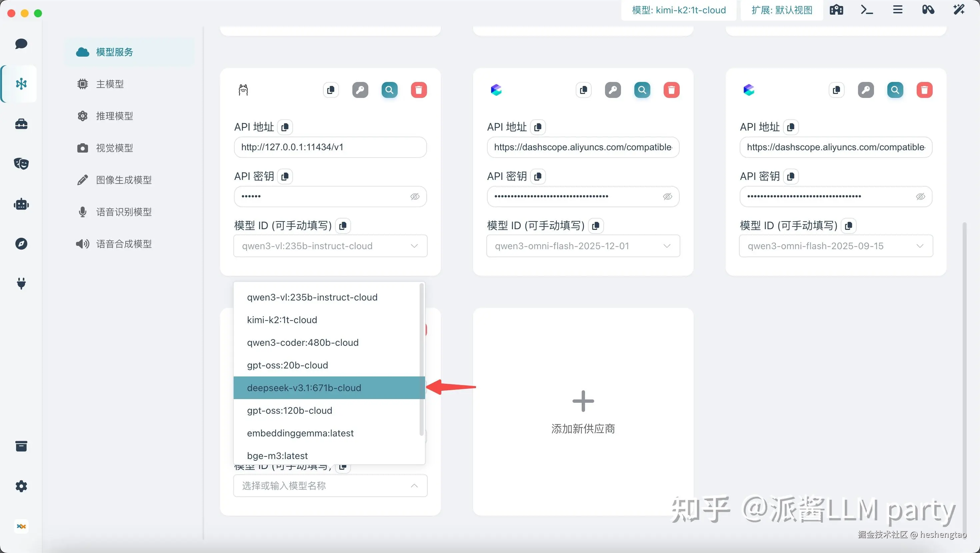Open the robot icon in sidebar
The width and height of the screenshot is (980, 553).
point(21,204)
